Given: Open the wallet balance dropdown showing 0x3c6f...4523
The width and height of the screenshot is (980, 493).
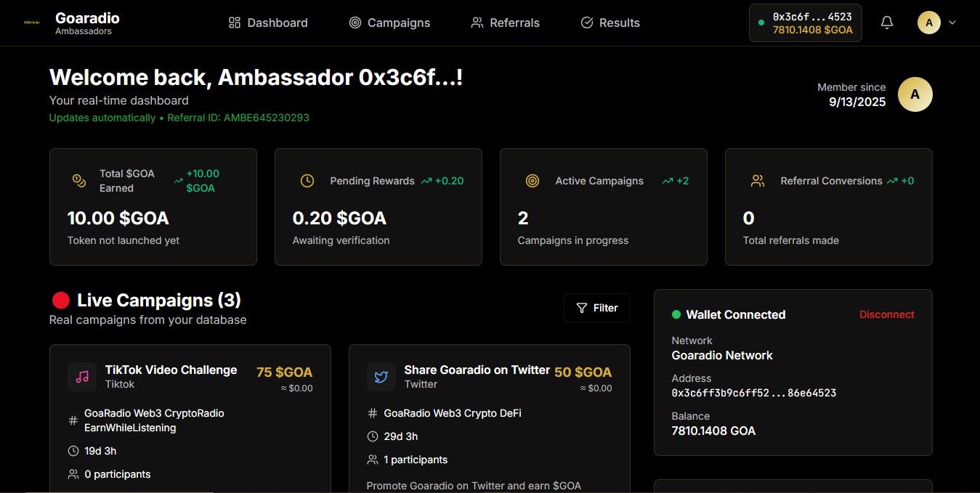Looking at the screenshot, I should [x=805, y=23].
